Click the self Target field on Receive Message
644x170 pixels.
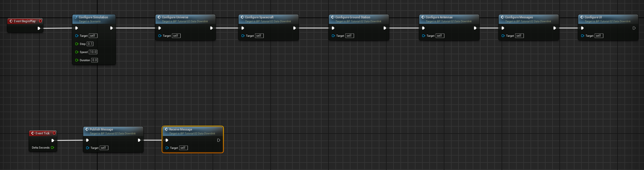click(x=183, y=148)
